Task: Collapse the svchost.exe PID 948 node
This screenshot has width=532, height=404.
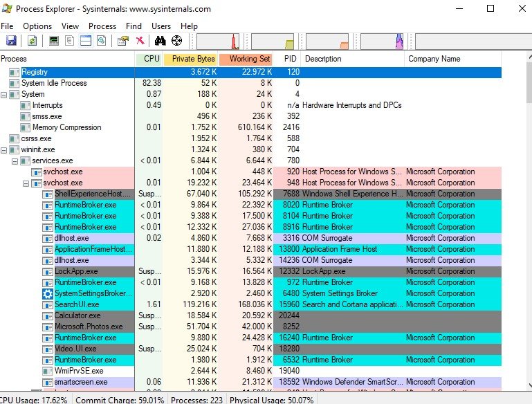Action: (x=26, y=183)
